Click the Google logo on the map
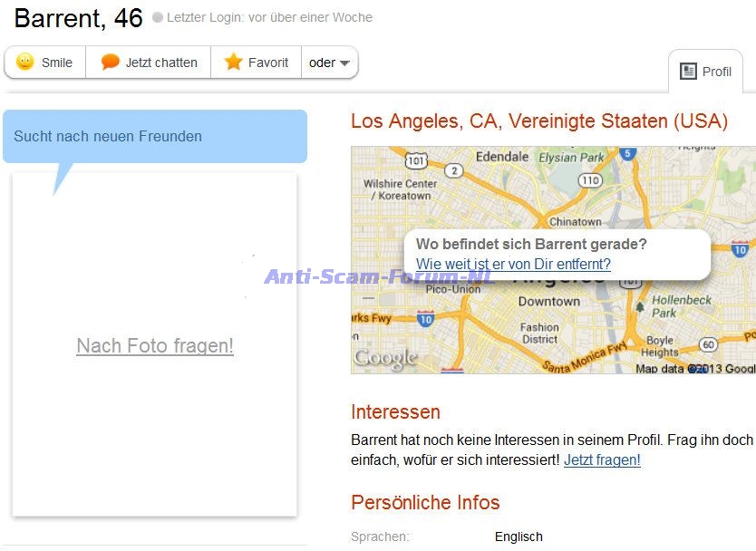This screenshot has height=551, width=756. click(385, 358)
